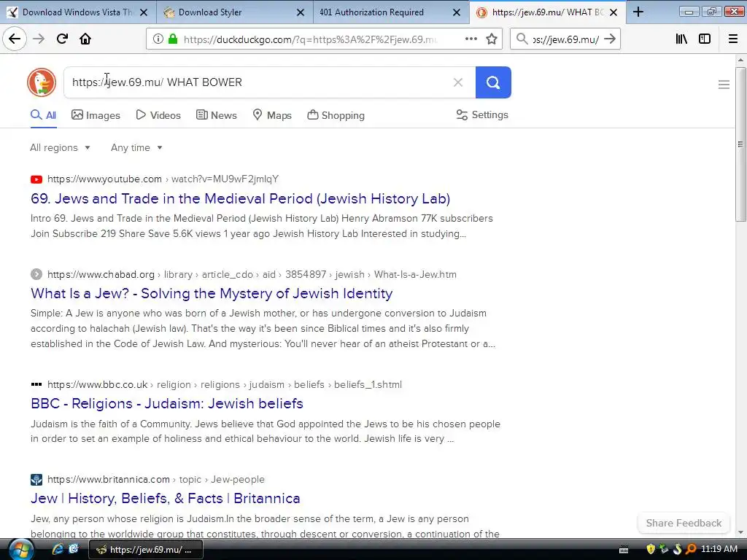Expand the Any time filter dropdown
This screenshot has height=560, width=747.
(x=136, y=147)
